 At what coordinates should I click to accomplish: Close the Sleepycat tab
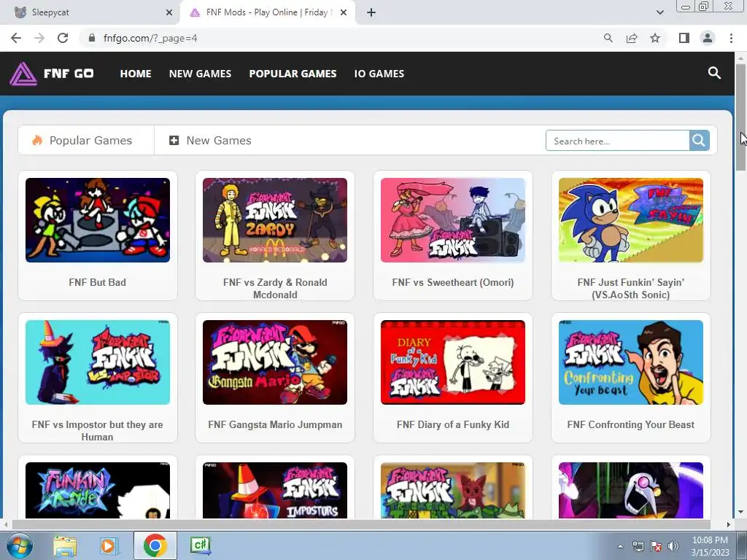coord(169,13)
